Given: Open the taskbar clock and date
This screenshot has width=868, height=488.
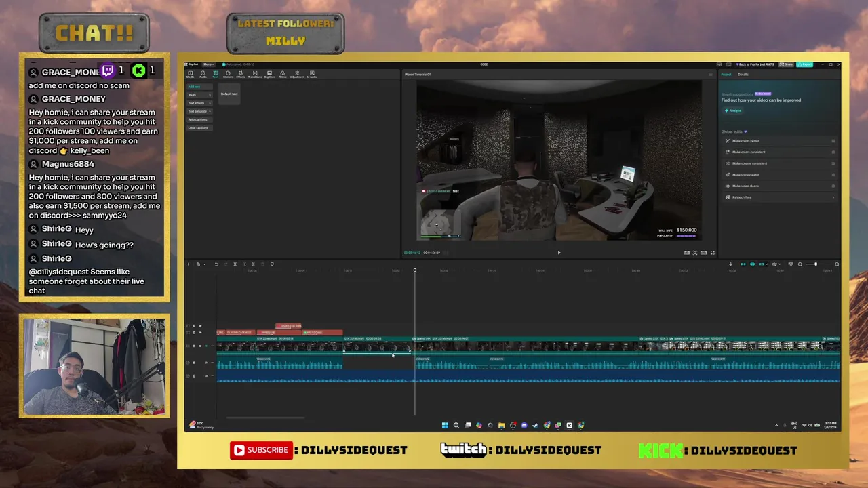Looking at the screenshot, I should (831, 425).
